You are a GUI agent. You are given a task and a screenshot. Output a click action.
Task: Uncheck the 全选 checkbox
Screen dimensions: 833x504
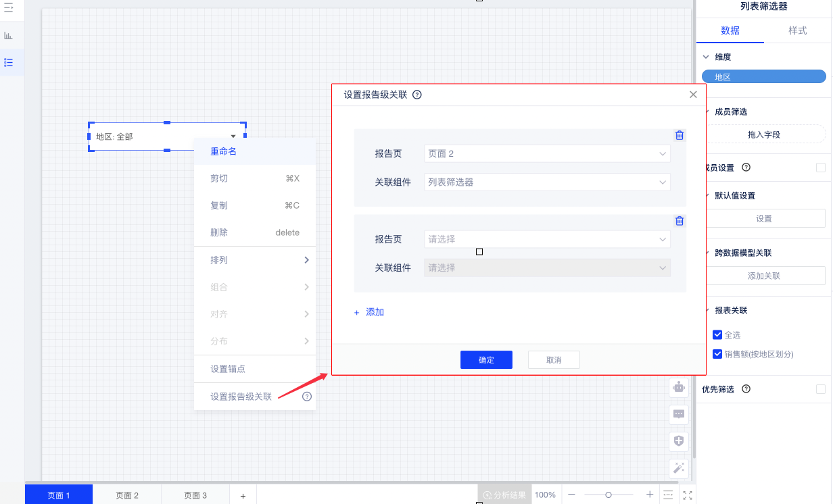click(717, 335)
